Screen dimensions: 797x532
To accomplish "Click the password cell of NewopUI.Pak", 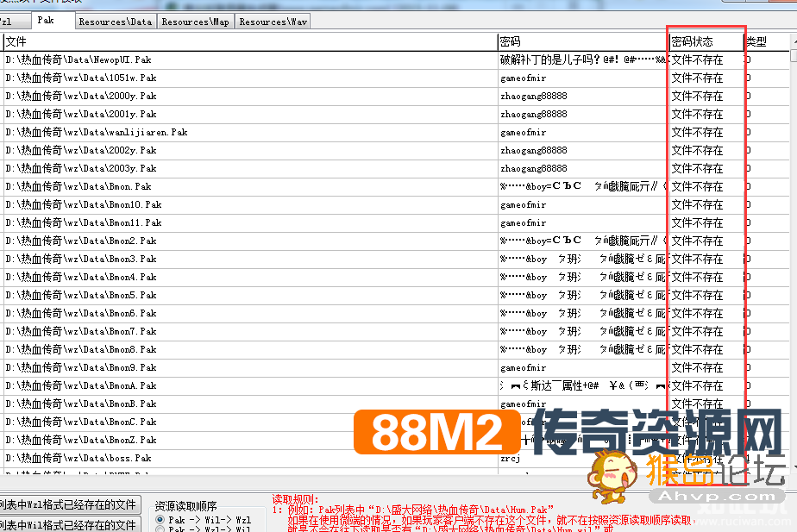I will [582, 60].
